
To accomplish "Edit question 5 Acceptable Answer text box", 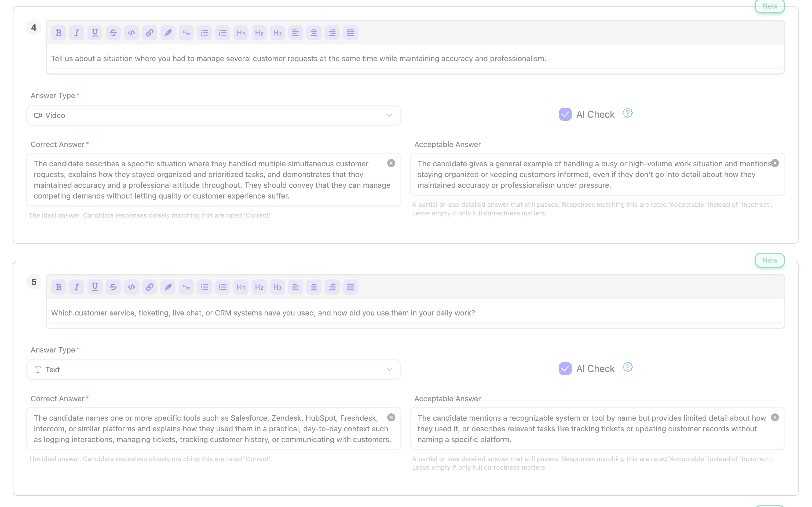I will click(597, 429).
